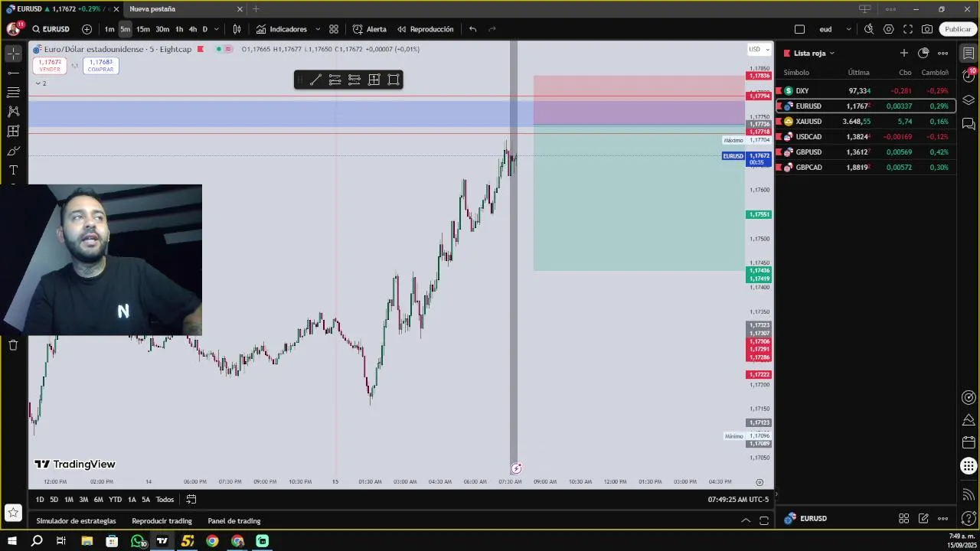This screenshot has height=551, width=980.
Task: Open alerts panel with clock icon
Action: [969, 77]
